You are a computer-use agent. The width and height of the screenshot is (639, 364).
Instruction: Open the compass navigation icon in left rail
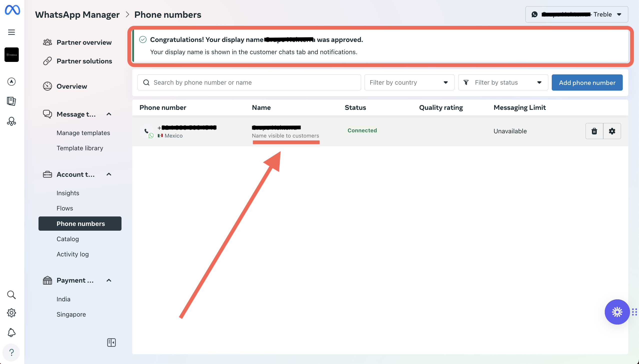pos(11,81)
